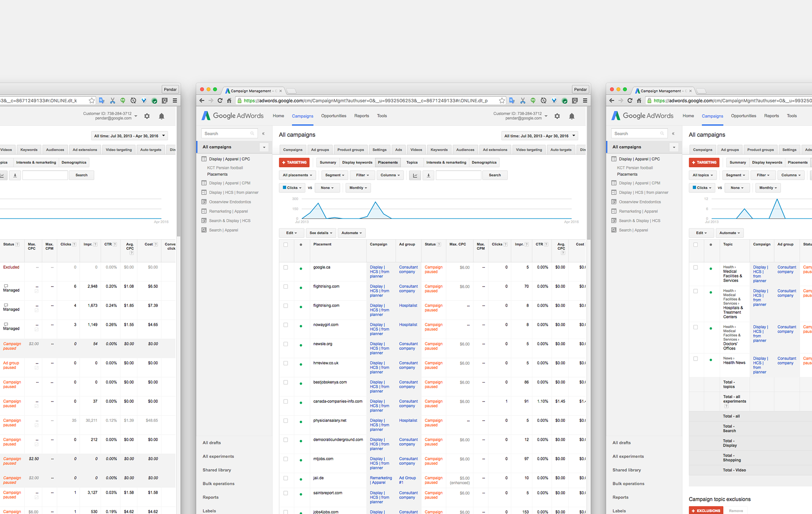
Task: Click the red EXCLUSIONS button
Action: 705,511
